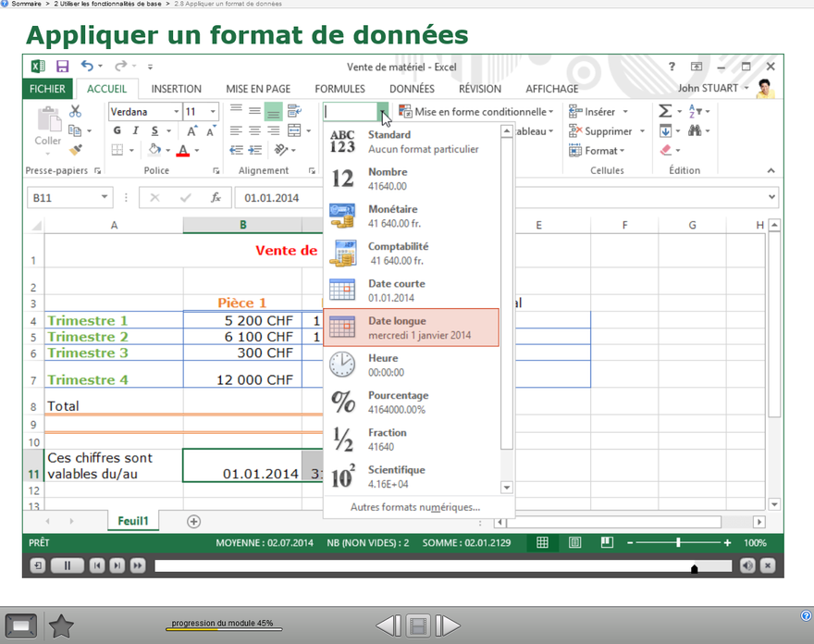Click the AutoSum sigma icon
This screenshot has height=644, width=814.
[665, 111]
